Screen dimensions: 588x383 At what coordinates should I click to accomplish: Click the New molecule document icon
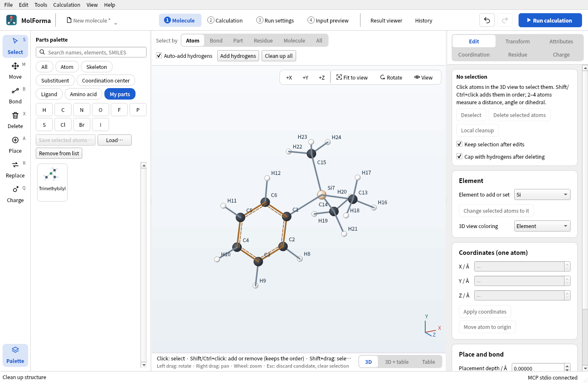click(69, 20)
